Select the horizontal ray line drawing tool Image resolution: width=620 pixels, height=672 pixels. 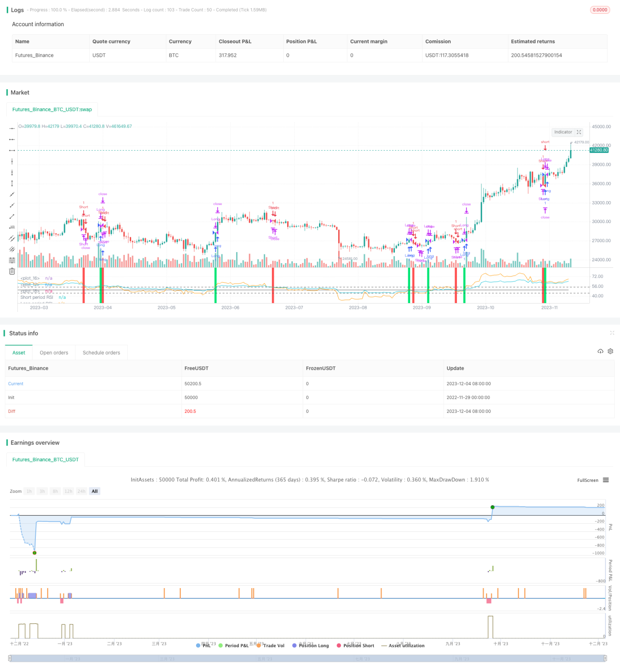tap(12, 139)
